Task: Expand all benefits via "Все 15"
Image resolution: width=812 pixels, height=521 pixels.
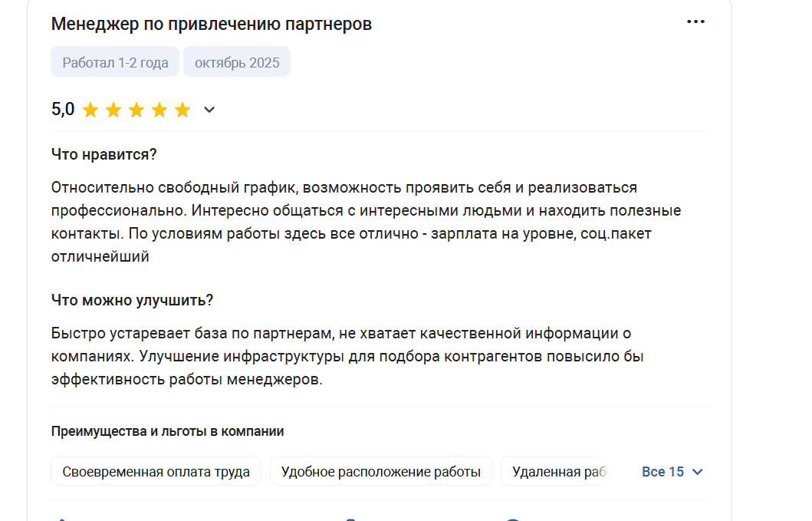Action: pos(672,472)
